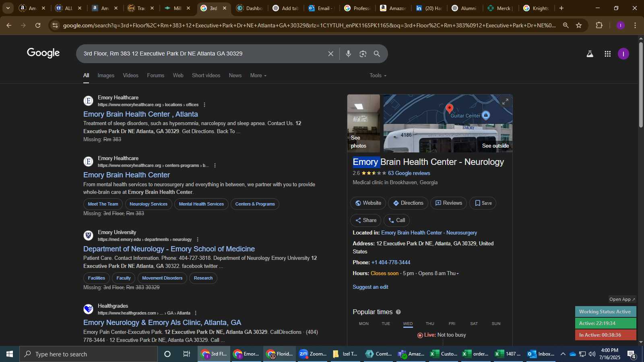Open the new tab plus button
Image resolution: width=644 pixels, height=362 pixels.
(x=561, y=8)
